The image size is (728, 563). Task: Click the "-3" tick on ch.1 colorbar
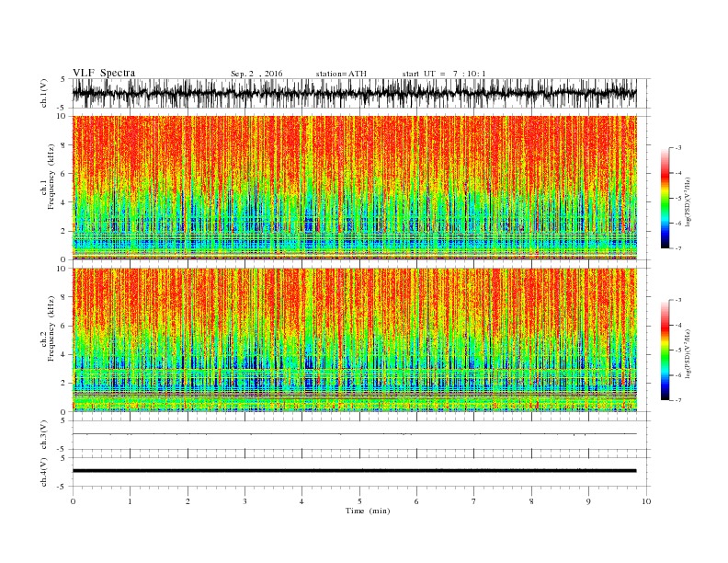677,148
